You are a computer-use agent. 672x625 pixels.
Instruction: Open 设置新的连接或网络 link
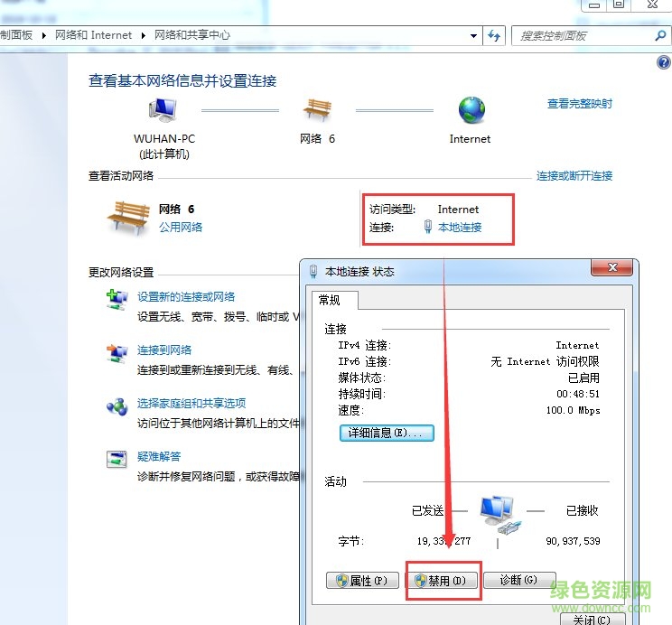186,296
